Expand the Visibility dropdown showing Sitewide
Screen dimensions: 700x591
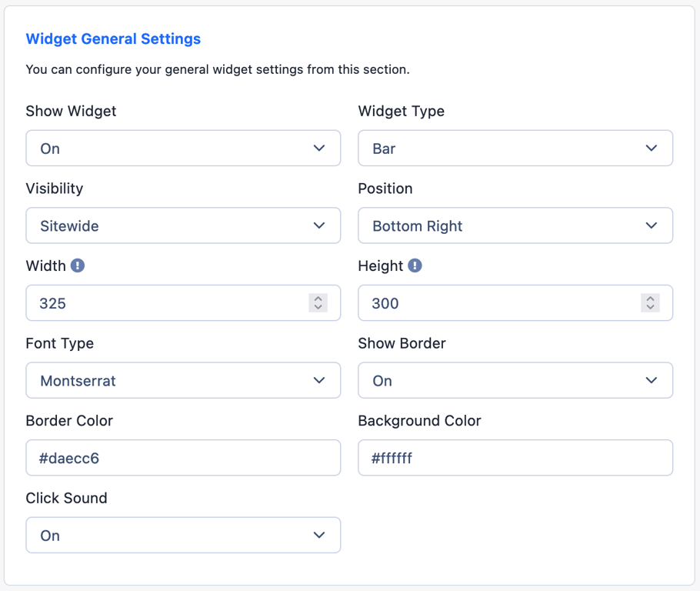click(x=183, y=225)
